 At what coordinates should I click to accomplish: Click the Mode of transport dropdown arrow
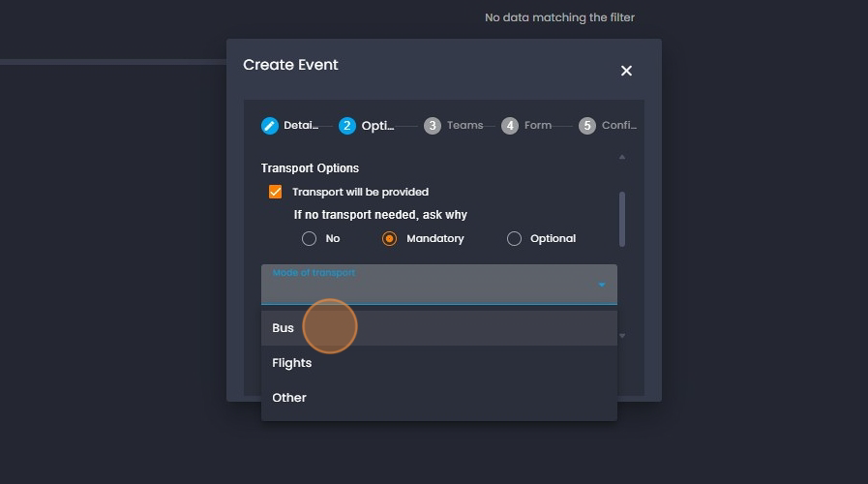(601, 285)
